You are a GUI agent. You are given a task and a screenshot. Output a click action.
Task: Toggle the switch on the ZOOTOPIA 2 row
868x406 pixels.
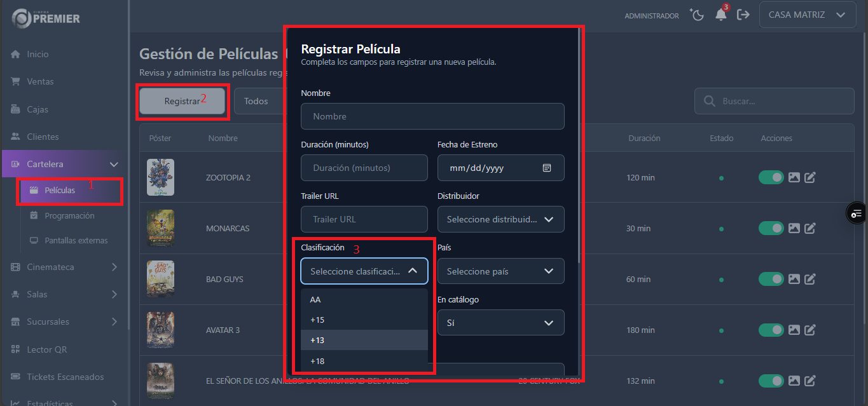771,177
